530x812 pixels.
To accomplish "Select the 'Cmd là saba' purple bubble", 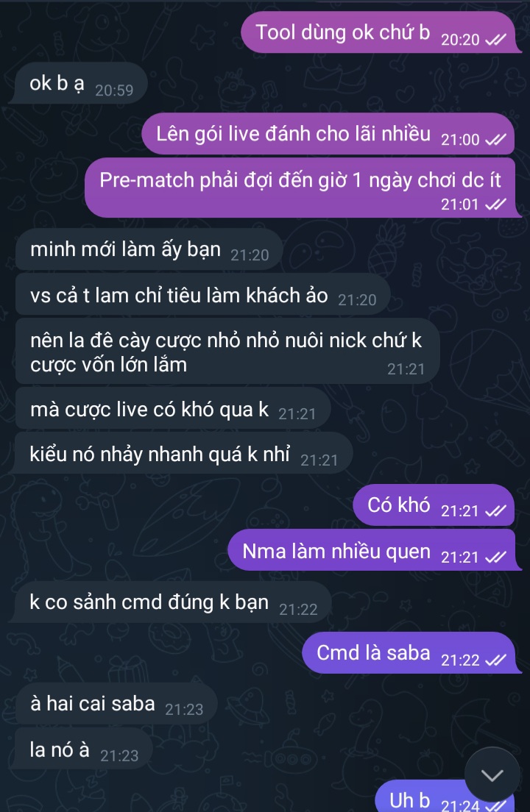I will click(411, 654).
